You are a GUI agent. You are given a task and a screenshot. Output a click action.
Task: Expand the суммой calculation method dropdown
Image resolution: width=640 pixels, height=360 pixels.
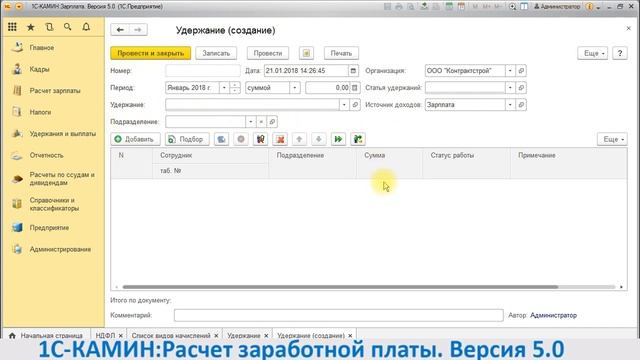coord(295,88)
